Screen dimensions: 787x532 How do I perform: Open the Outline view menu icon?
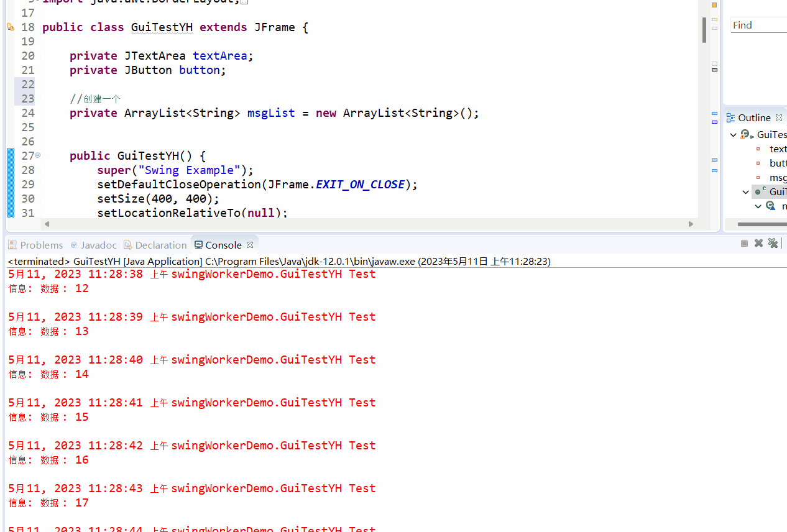730,117
